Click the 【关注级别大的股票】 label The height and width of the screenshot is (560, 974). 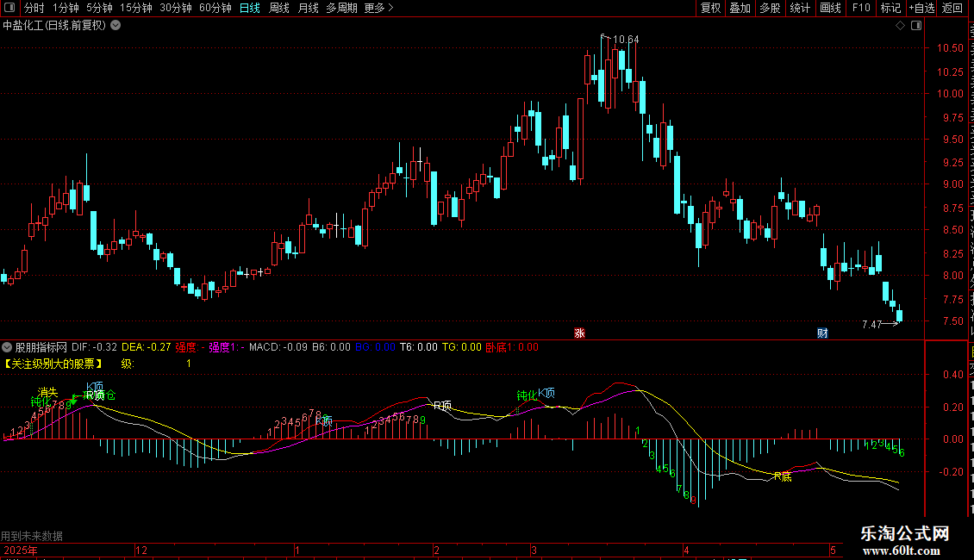[x=53, y=364]
